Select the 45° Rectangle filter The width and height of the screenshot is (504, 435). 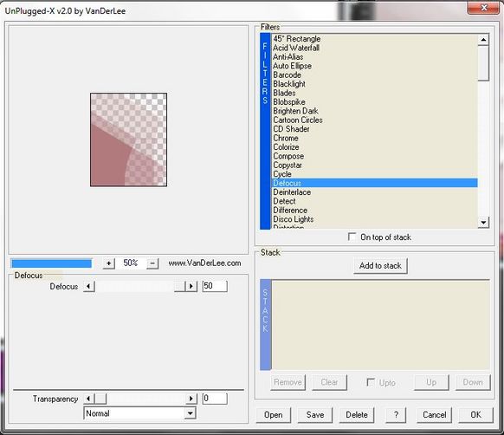click(374, 39)
